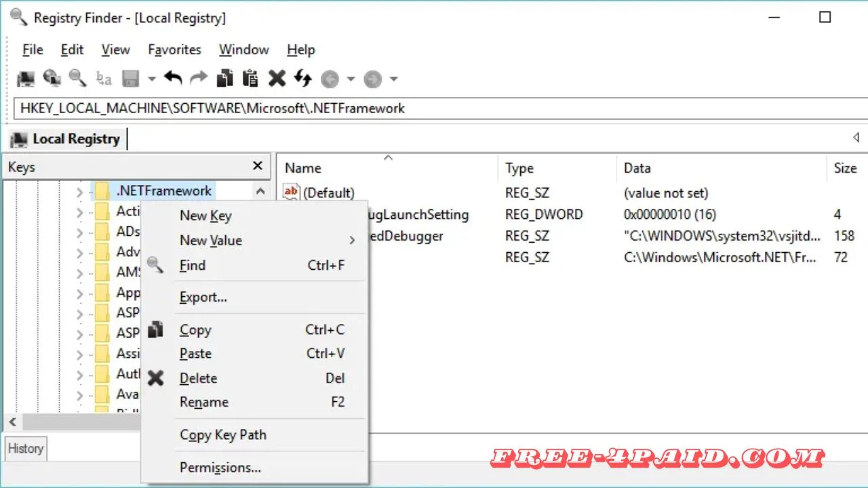Image resolution: width=868 pixels, height=488 pixels.
Task: Click data cell 0x00000010 (16)
Action: [669, 214]
